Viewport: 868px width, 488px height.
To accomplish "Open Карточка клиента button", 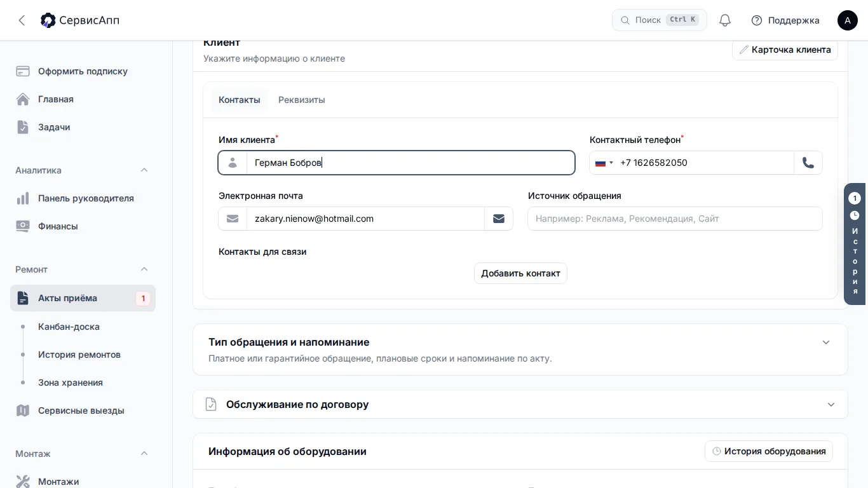I will [785, 50].
